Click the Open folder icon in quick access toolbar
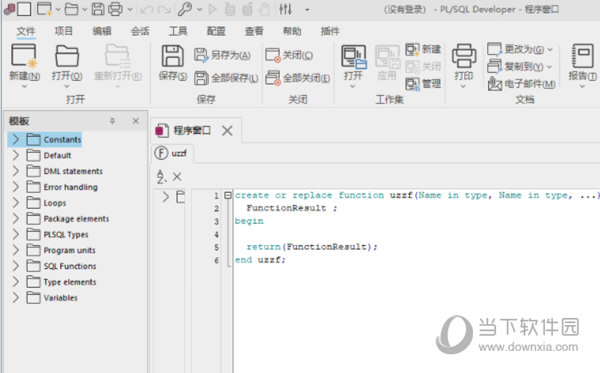This screenshot has width=600, height=373. pyautogui.click(x=71, y=9)
